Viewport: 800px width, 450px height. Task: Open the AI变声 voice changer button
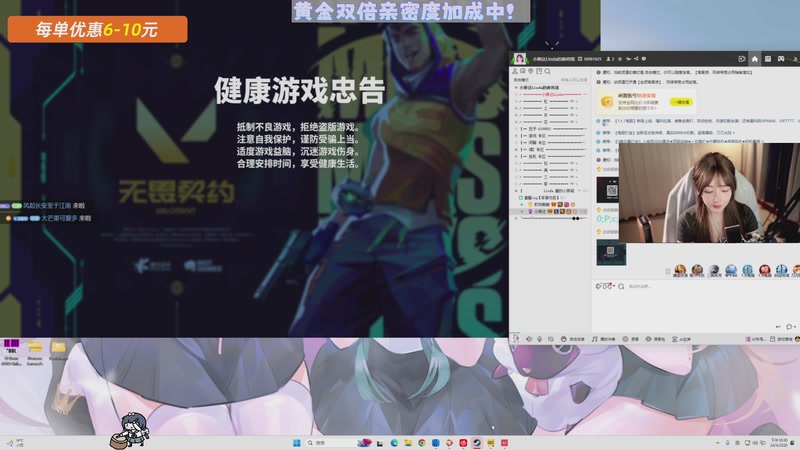point(681,339)
